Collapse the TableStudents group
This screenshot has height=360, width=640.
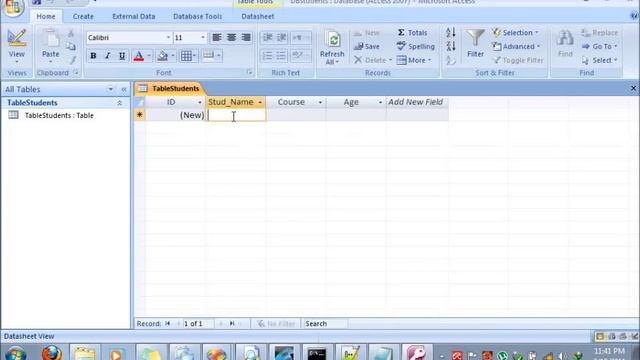coord(120,103)
